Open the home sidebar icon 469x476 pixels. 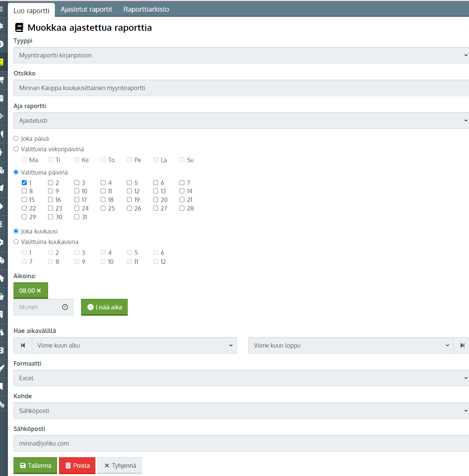[x=2, y=278]
